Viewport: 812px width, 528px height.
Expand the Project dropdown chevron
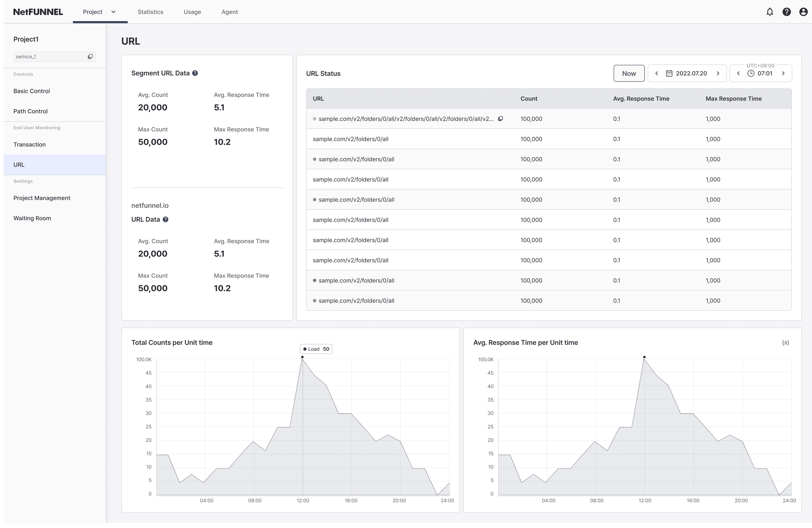tap(114, 12)
